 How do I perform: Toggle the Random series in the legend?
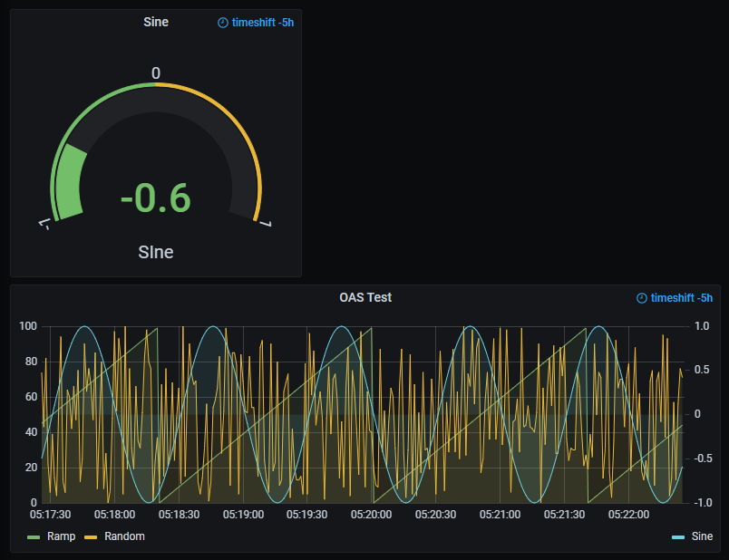pyautogui.click(x=124, y=536)
